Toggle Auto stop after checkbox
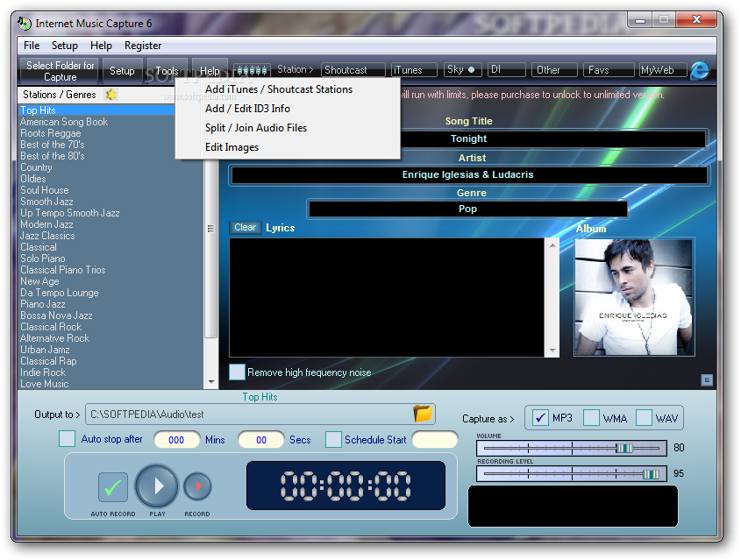This screenshot has width=741, height=560. pos(68,439)
